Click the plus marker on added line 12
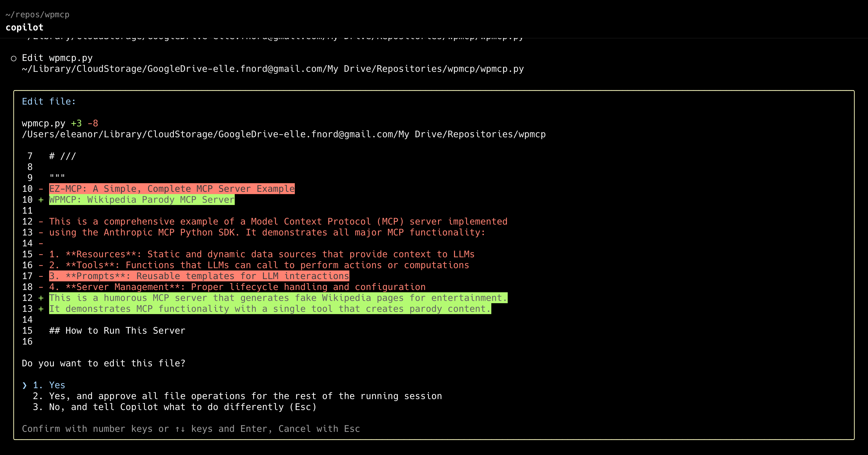868x455 pixels. [x=41, y=298]
